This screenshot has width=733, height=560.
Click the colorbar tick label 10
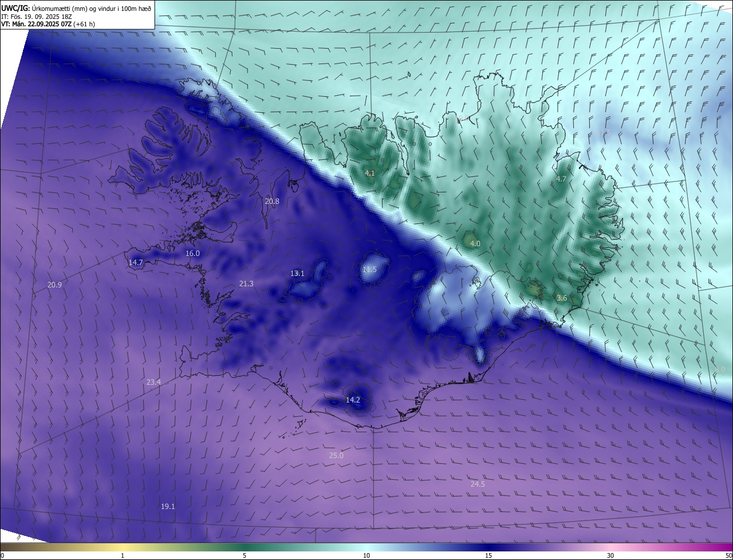click(x=366, y=555)
